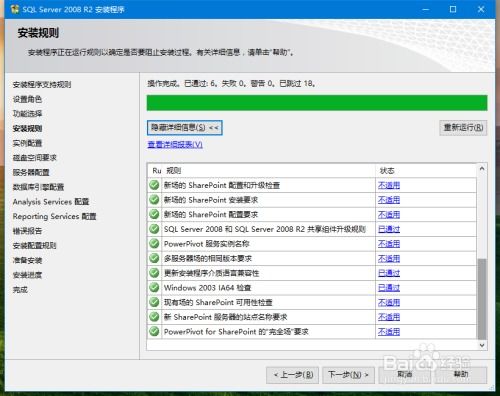Screen dimensions: 500x396
Task: Select 准备安装 step in sidebar
Action: pos(27,260)
